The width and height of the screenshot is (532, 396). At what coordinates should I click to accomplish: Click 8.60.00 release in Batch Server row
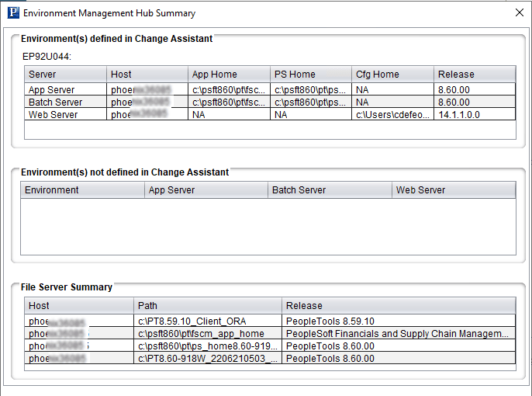(475, 102)
